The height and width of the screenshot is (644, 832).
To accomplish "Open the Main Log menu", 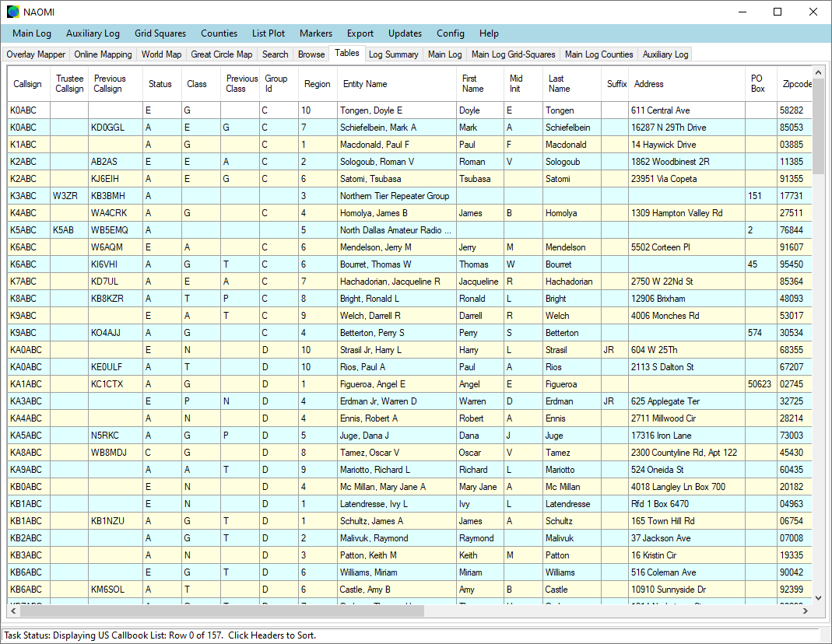I will tap(32, 33).
